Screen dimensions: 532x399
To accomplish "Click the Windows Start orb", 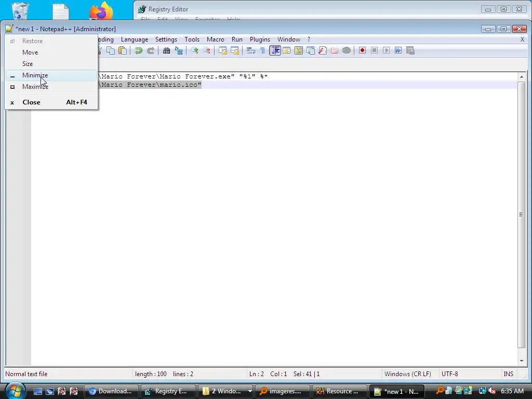I will coord(15,391).
